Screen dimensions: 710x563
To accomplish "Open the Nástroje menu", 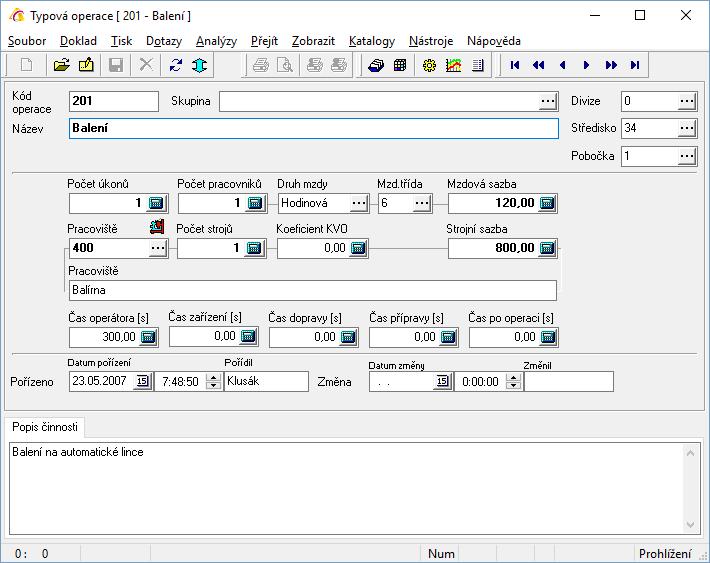I will (x=431, y=41).
